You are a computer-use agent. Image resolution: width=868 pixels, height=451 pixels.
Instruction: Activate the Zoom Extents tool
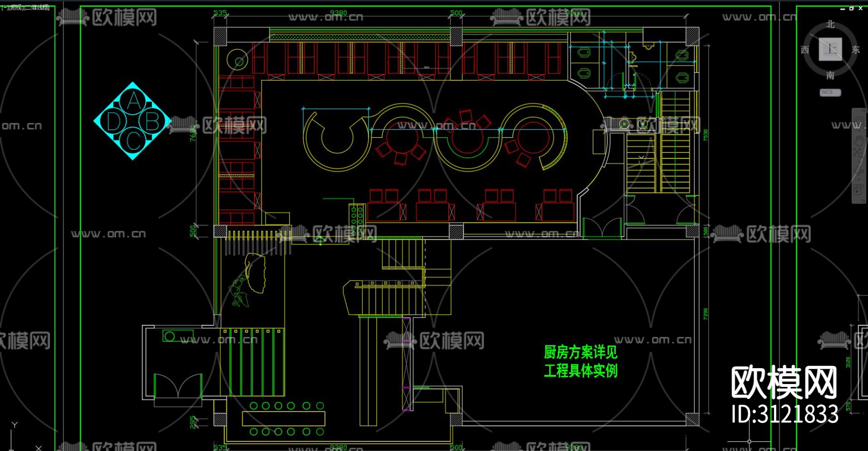pos(858,153)
